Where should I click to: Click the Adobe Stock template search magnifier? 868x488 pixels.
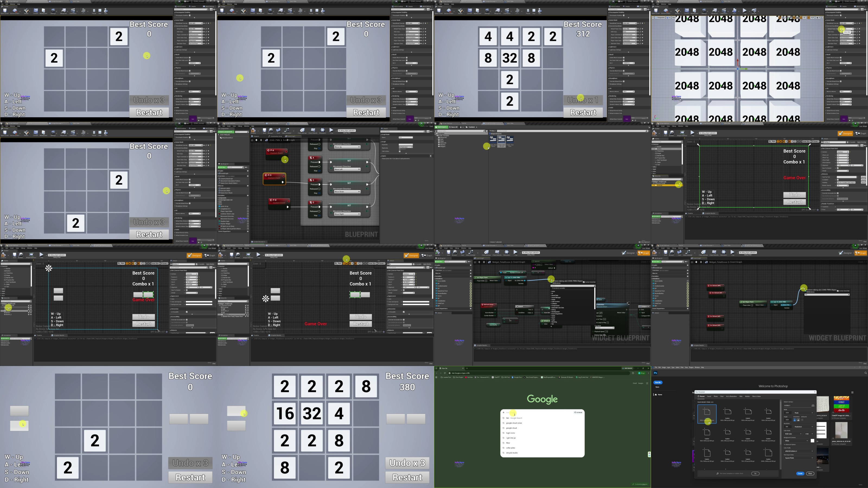718,474
